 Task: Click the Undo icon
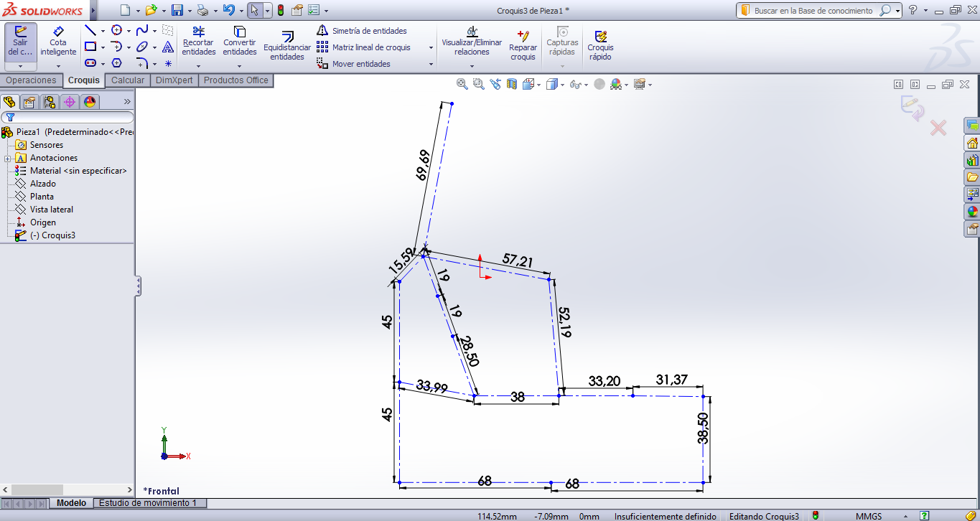click(228, 10)
